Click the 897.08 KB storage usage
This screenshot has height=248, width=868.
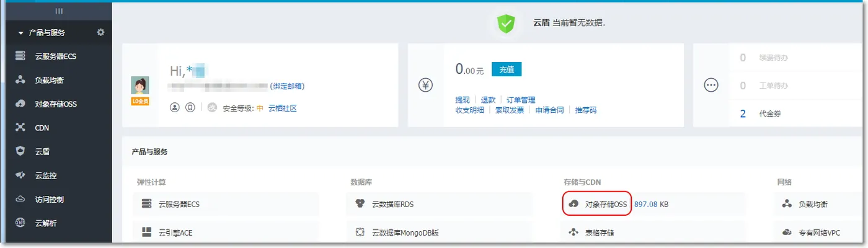pyautogui.click(x=651, y=204)
